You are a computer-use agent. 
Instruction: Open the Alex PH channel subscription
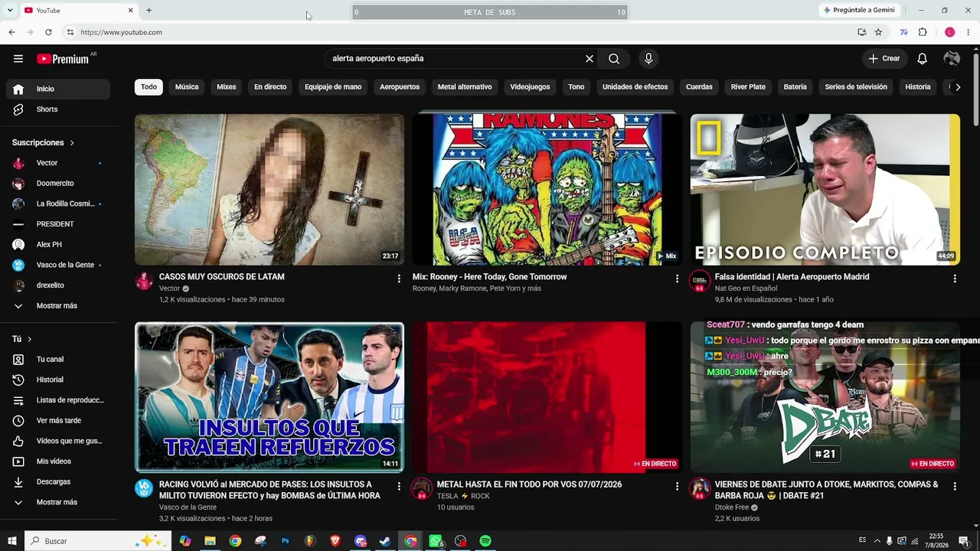pyautogui.click(x=58, y=245)
